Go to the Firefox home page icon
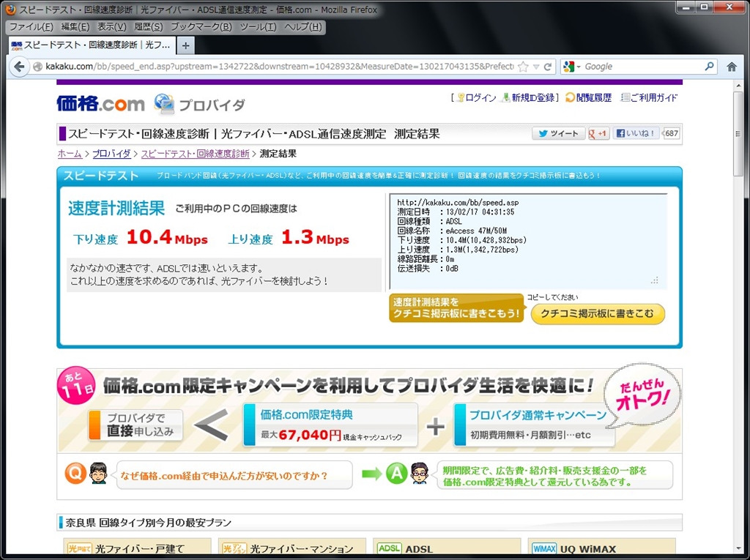Image resolution: width=750 pixels, height=560 pixels. point(732,67)
